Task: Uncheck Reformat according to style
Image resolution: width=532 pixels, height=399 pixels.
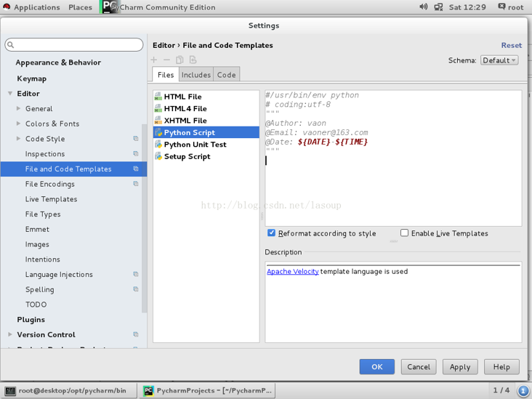Action: (x=271, y=233)
